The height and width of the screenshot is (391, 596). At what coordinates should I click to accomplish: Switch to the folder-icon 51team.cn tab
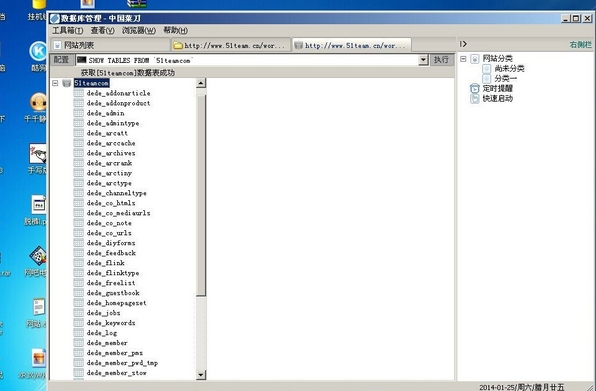[230, 45]
